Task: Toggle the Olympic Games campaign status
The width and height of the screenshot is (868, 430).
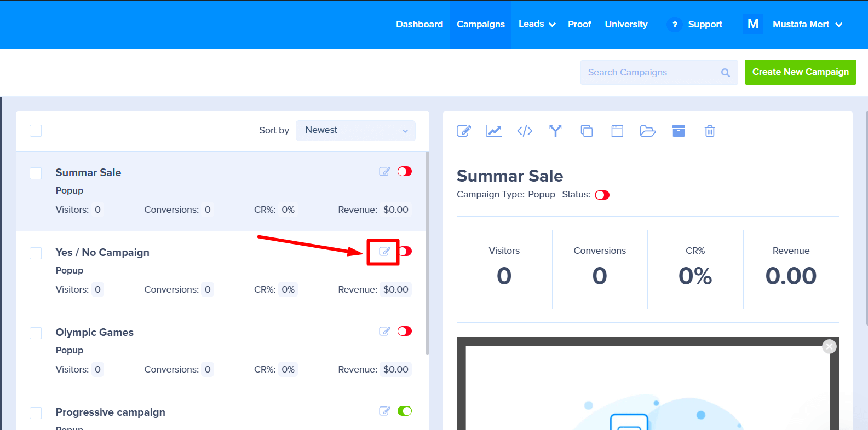Action: point(405,331)
